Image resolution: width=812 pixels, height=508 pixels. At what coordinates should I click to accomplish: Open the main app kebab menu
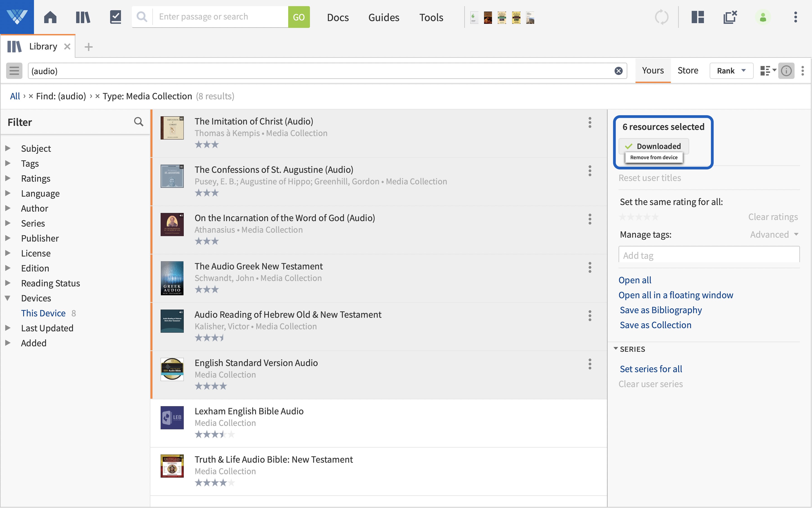point(795,17)
